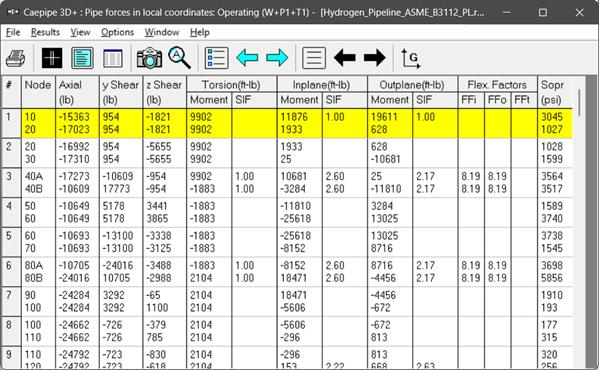This screenshot has height=370, width=599.
Task: Switch to next load case black arrow
Action: pyautogui.click(x=374, y=58)
